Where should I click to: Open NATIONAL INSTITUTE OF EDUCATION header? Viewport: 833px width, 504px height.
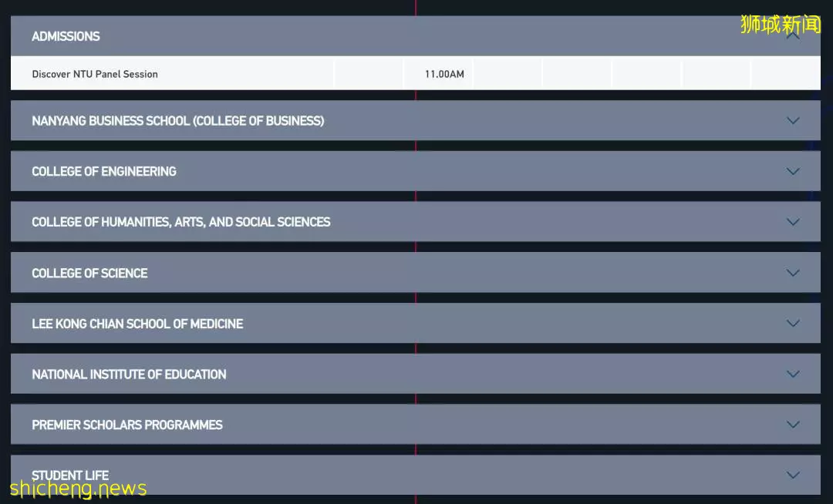coord(416,374)
